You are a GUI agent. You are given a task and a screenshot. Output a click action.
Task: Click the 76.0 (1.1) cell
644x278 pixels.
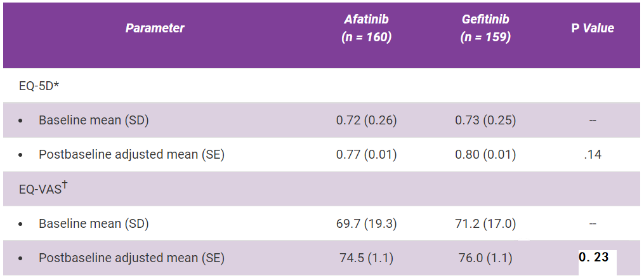pyautogui.click(x=485, y=258)
